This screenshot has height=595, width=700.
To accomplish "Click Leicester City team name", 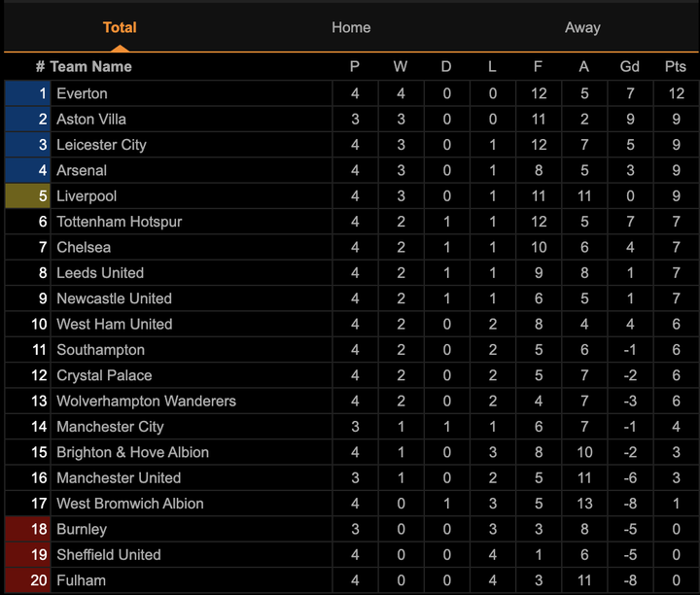I will tap(101, 145).
